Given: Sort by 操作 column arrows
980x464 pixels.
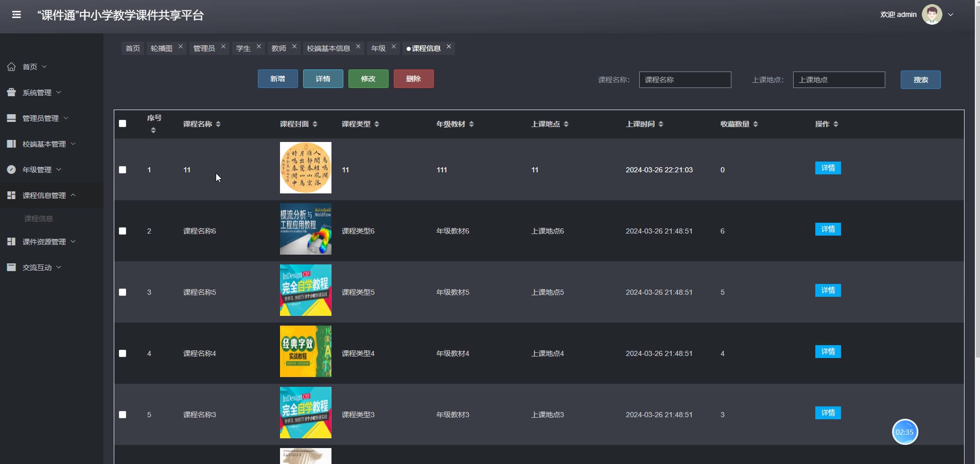Looking at the screenshot, I should point(836,124).
